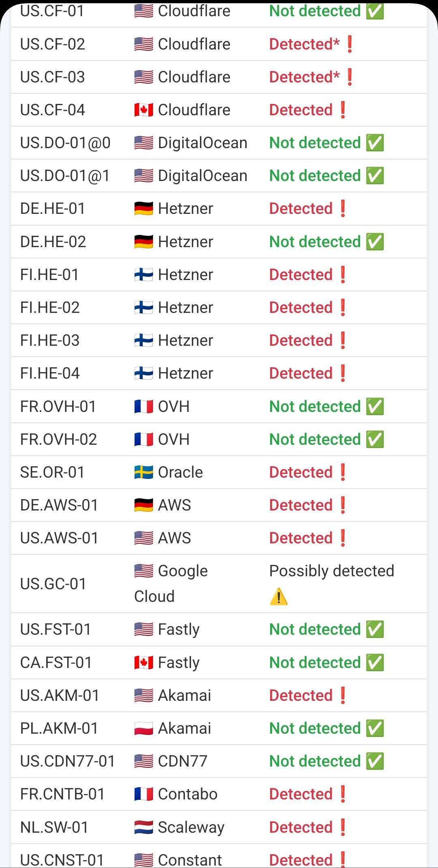Image resolution: width=438 pixels, height=868 pixels.
Task: Click green checkmark for US.CDN77-01
Action: (x=375, y=761)
